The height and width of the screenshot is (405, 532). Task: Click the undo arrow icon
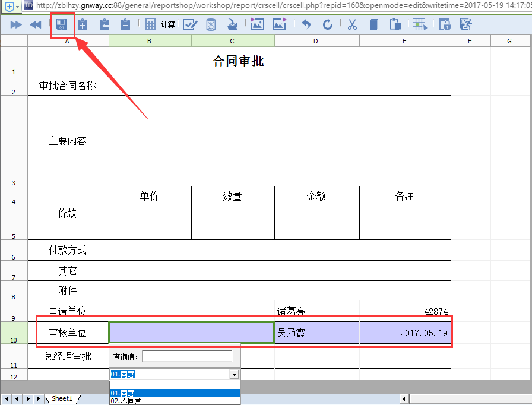point(306,24)
